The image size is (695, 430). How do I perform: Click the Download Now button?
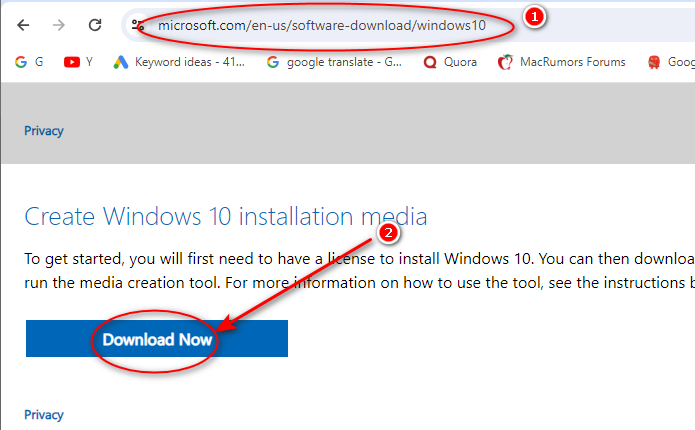click(157, 338)
